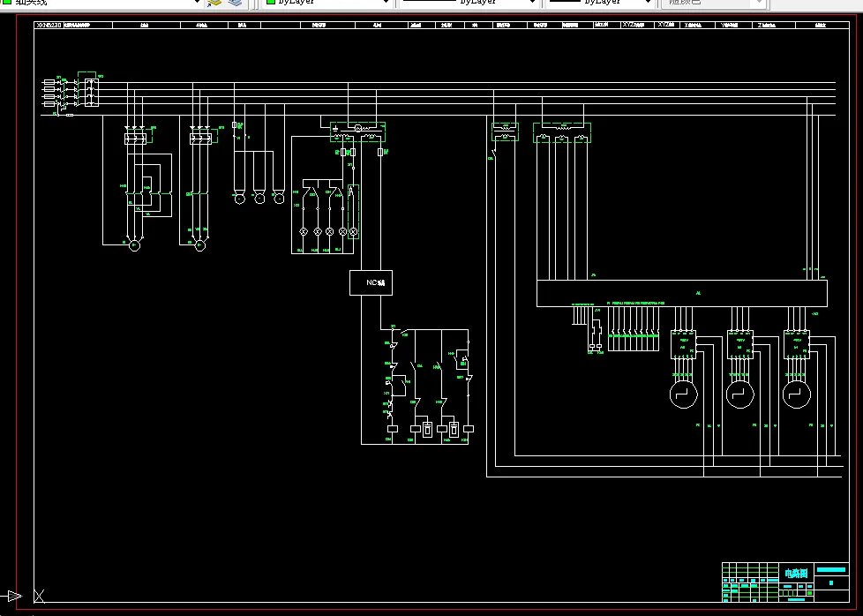Screen dimensions: 863x616
Task: Open the ByLayer color control dropdown
Action: point(326,2)
